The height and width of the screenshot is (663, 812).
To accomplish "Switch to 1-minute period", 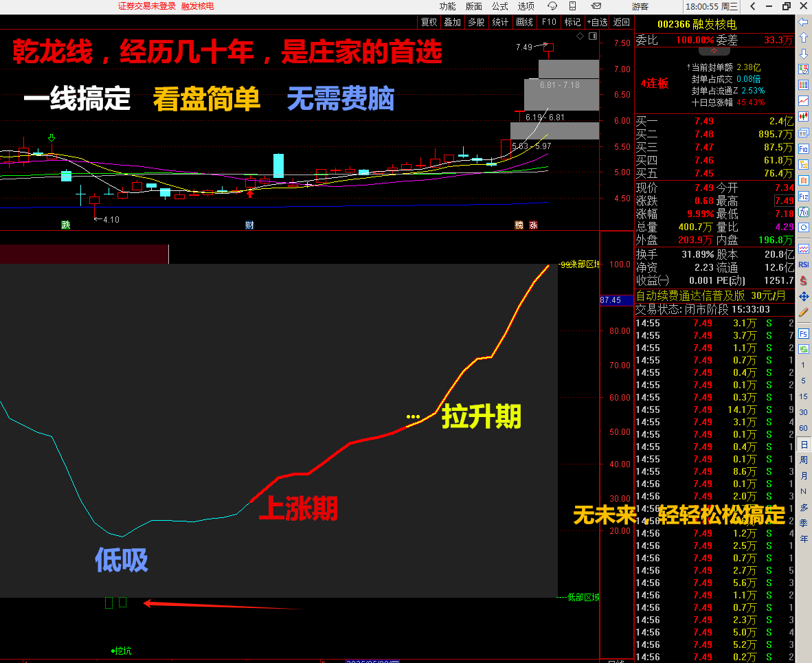I will coord(803,365).
